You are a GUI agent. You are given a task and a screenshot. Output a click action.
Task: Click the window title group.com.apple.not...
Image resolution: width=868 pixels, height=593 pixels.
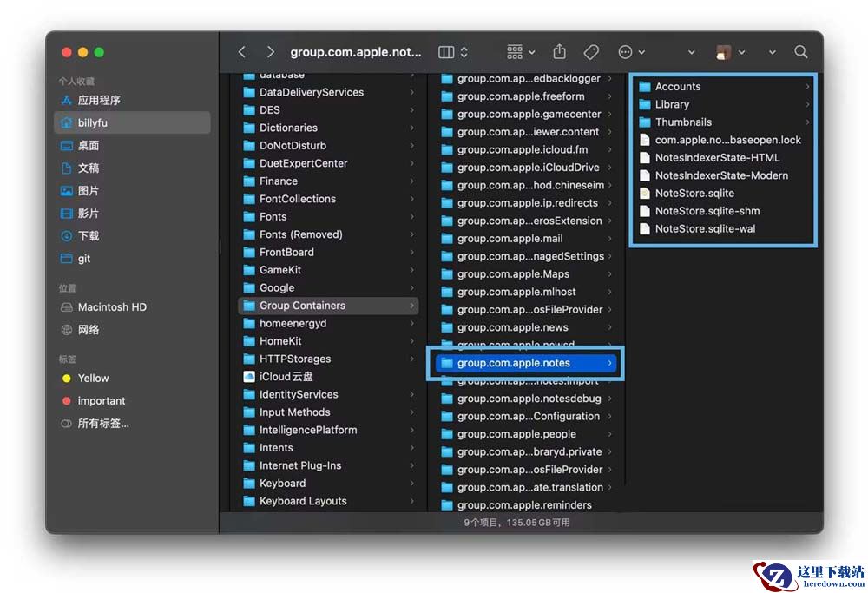(355, 52)
